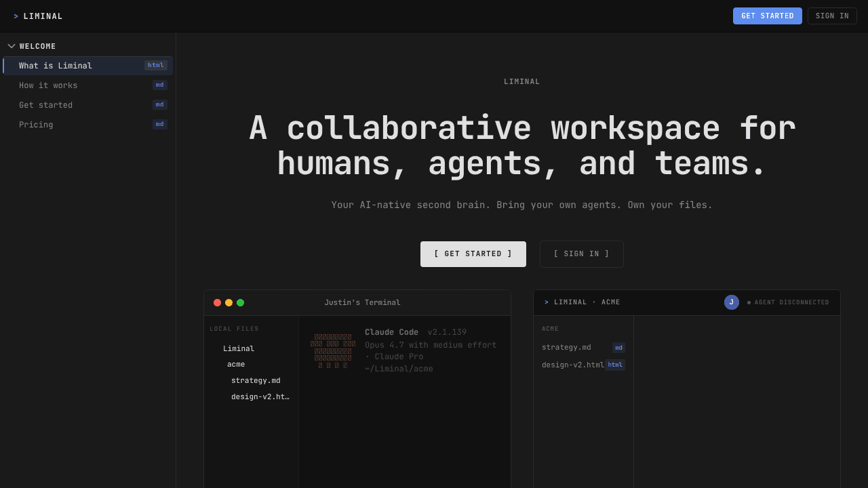Click the Agent Disconnected status indicator
Screen dimensions: 868x488
(788, 303)
